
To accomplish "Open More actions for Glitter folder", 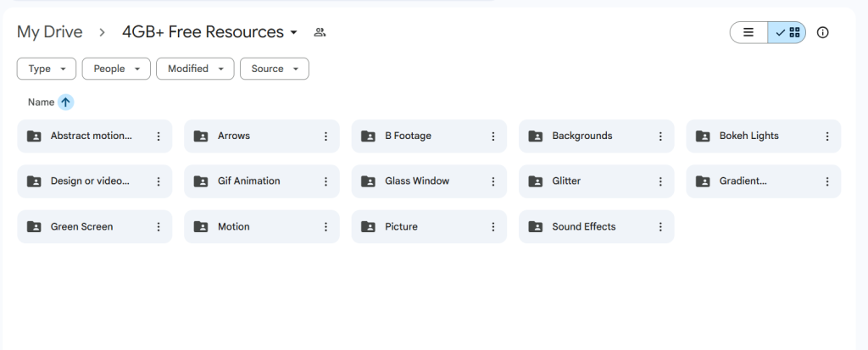I will pos(660,181).
